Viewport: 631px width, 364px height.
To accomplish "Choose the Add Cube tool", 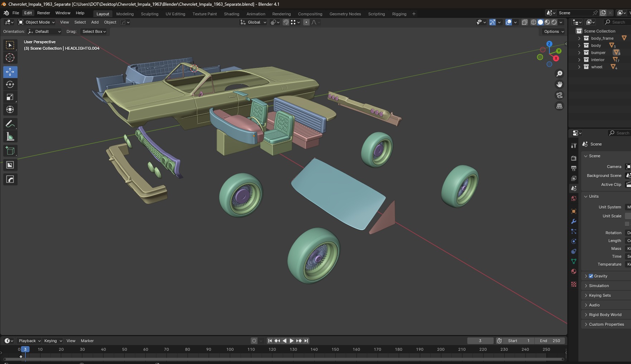I will click(10, 151).
